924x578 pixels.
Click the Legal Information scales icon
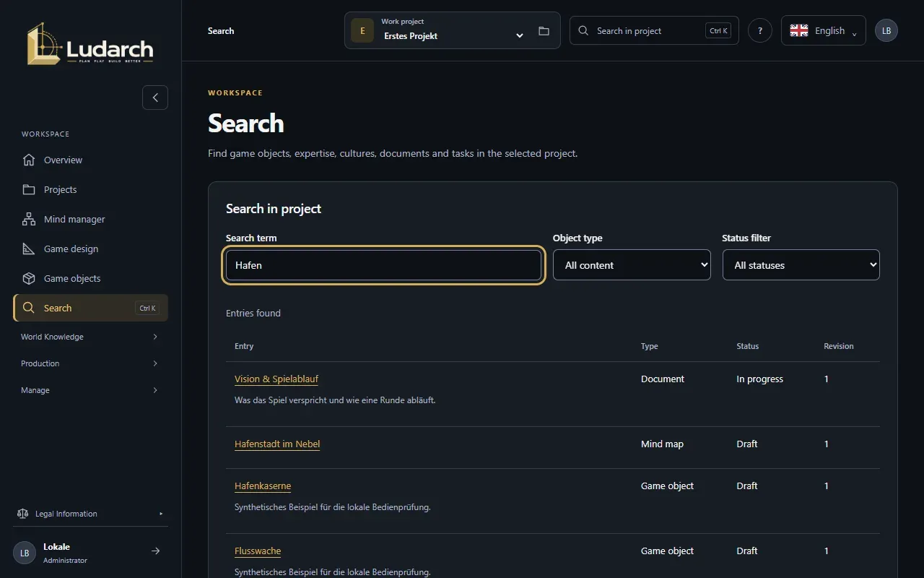coord(22,514)
